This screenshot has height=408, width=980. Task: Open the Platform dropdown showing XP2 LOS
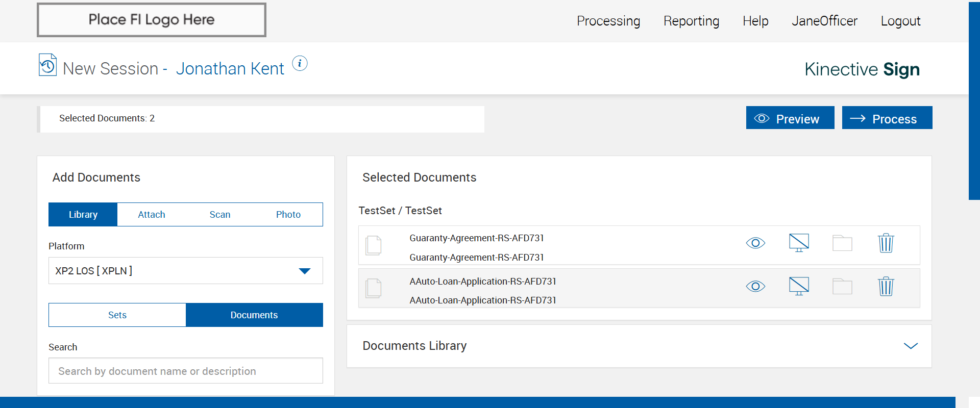point(186,271)
